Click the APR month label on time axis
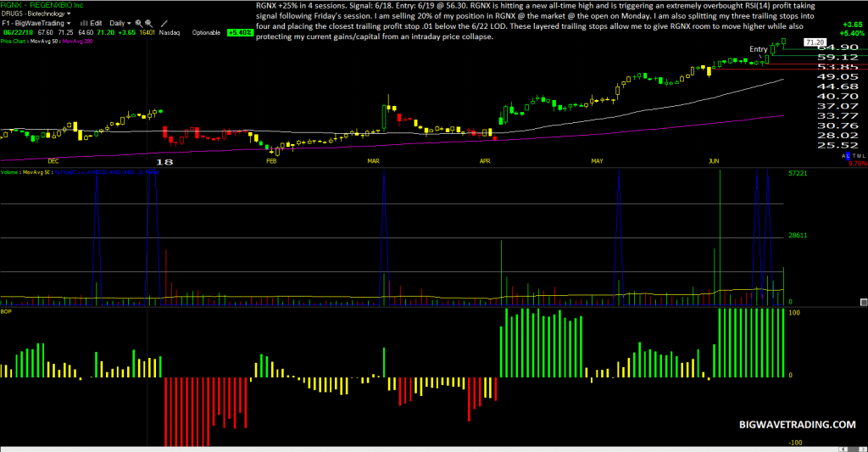The width and height of the screenshot is (868, 452). [485, 161]
